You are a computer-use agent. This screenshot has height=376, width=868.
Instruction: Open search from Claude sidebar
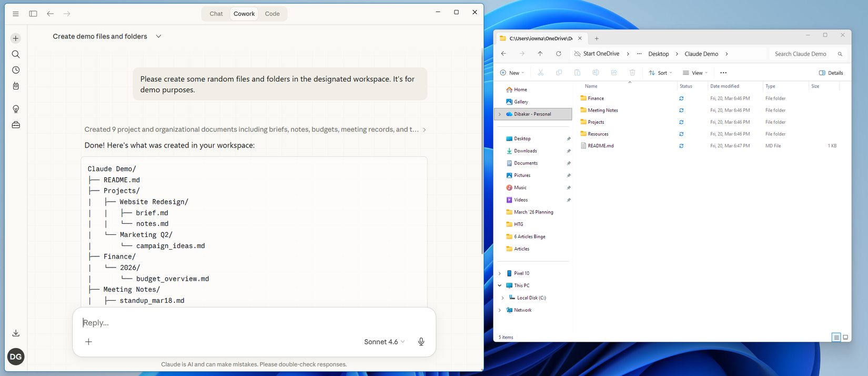tap(16, 54)
